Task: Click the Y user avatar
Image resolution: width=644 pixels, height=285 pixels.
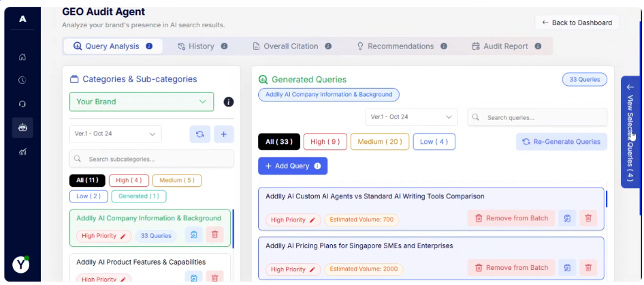Action: tap(20, 265)
